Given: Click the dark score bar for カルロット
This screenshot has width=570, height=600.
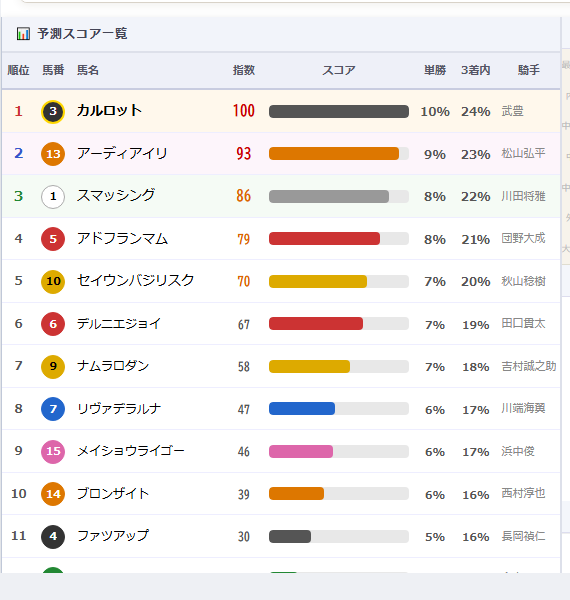Looking at the screenshot, I should coord(339,111).
